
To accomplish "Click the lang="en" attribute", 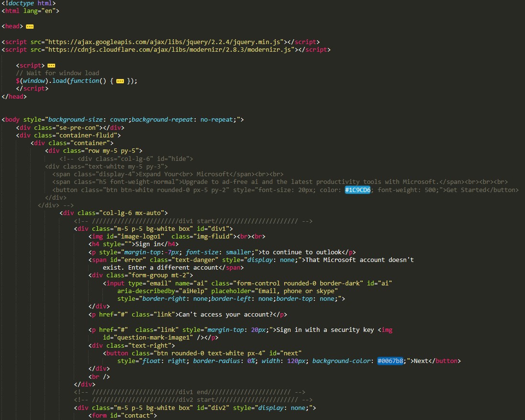I will pos(39,11).
